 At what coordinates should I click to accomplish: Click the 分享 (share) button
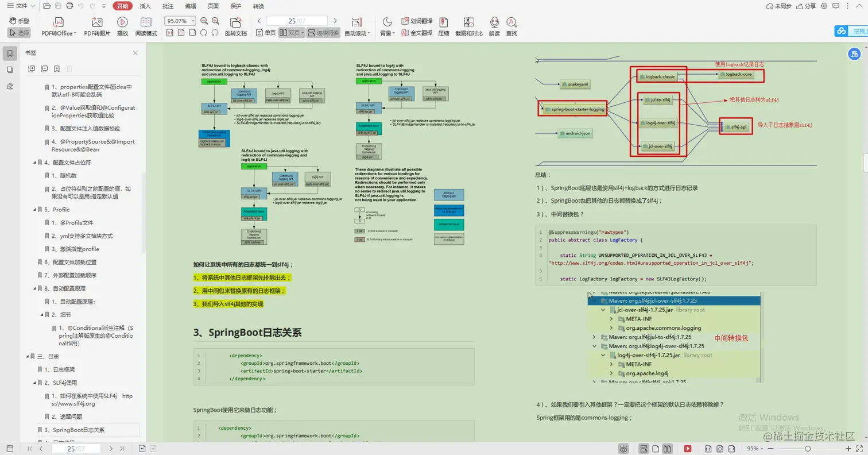point(807,6)
